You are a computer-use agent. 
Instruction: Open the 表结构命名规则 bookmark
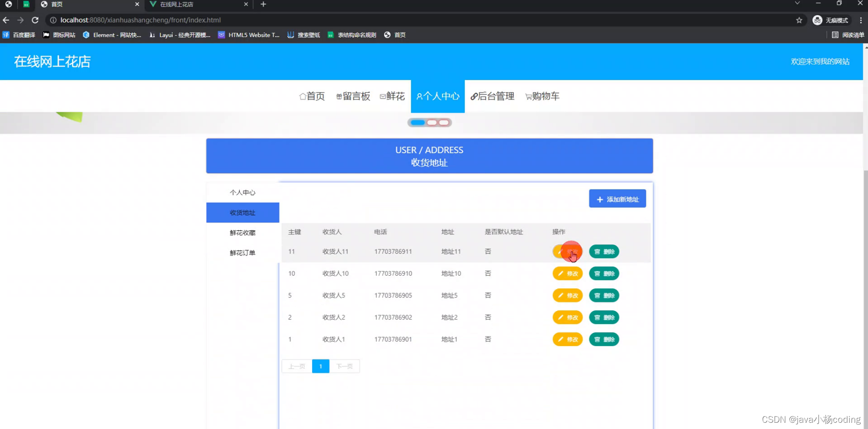tap(352, 35)
